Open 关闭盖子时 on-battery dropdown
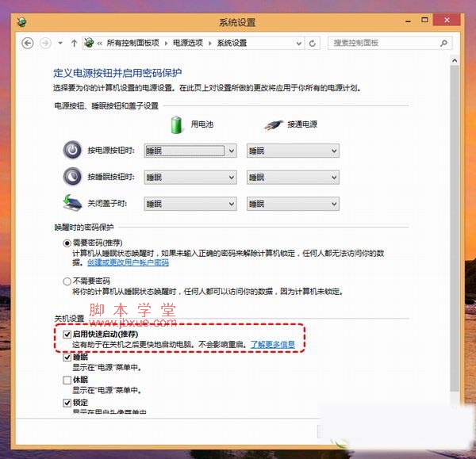This screenshot has height=459, width=476. click(190, 204)
